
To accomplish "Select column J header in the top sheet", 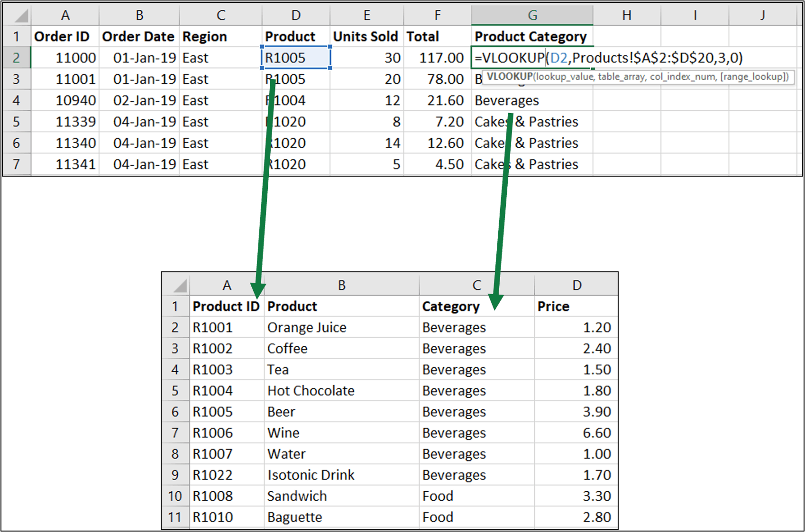I will (x=762, y=15).
